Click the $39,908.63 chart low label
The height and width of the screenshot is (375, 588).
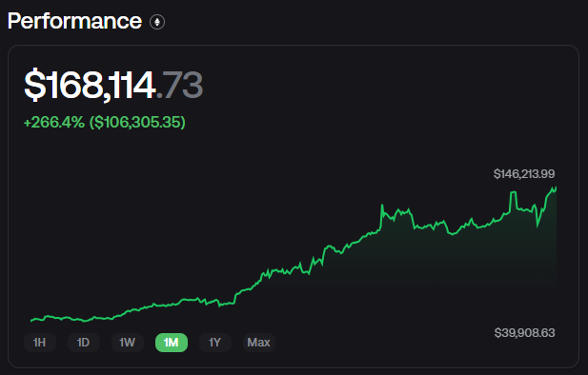[x=524, y=333]
